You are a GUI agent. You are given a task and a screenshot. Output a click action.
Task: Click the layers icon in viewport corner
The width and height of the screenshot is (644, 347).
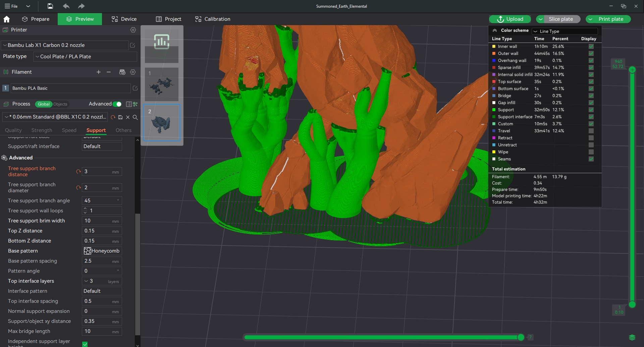point(632,337)
